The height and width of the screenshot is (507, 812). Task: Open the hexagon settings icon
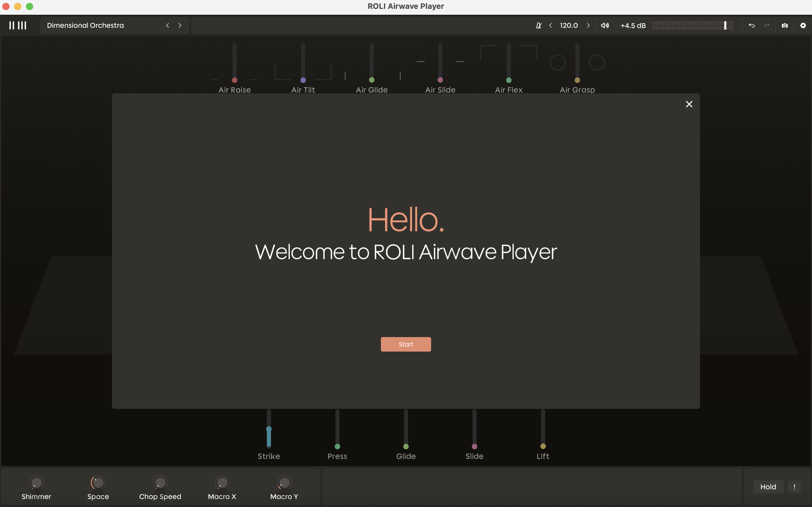pyautogui.click(x=803, y=25)
